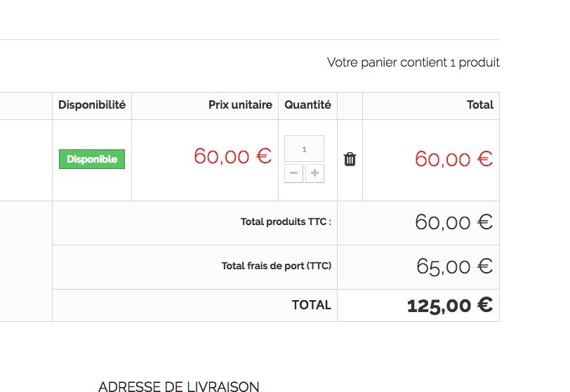The height and width of the screenshot is (392, 570).
Task: Focus the quantity input field showing 1
Action: pyautogui.click(x=304, y=149)
